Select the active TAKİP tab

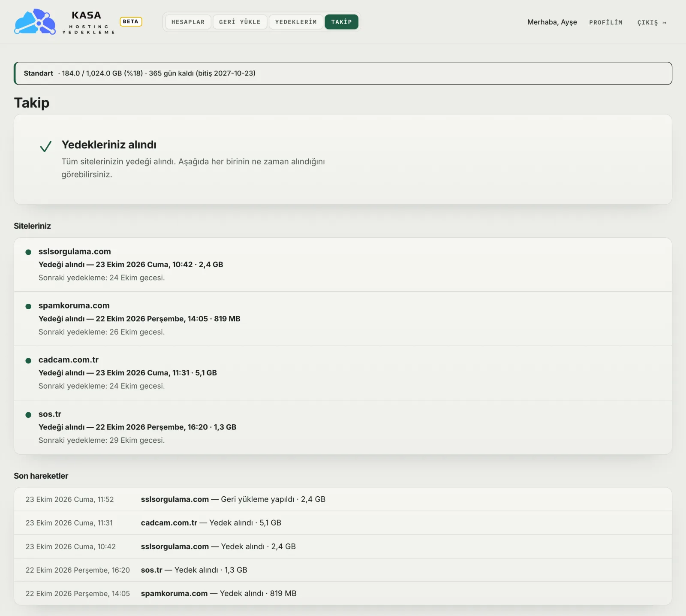[x=341, y=22]
